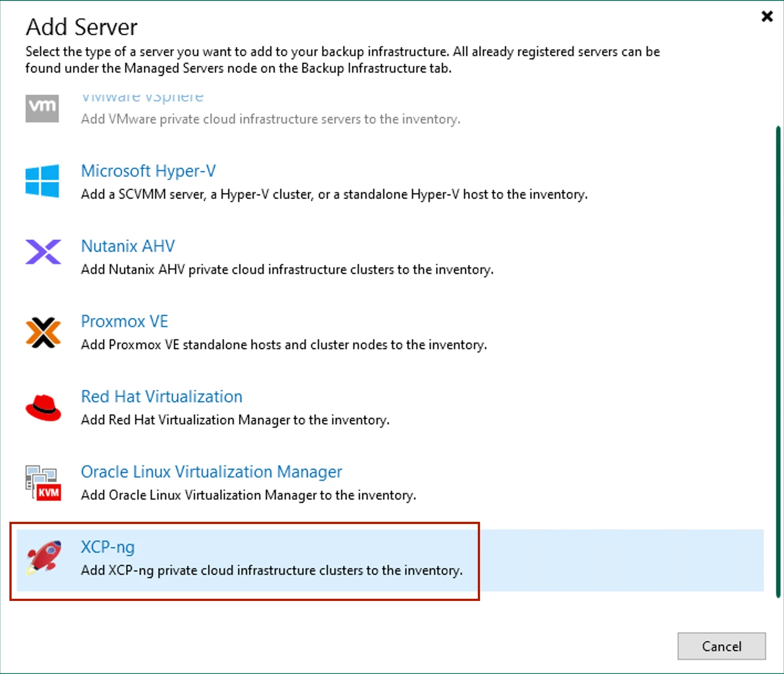Open Oracle Linux Virtualization Manager option
Screen dimensions: 784x674
pyautogui.click(x=212, y=472)
